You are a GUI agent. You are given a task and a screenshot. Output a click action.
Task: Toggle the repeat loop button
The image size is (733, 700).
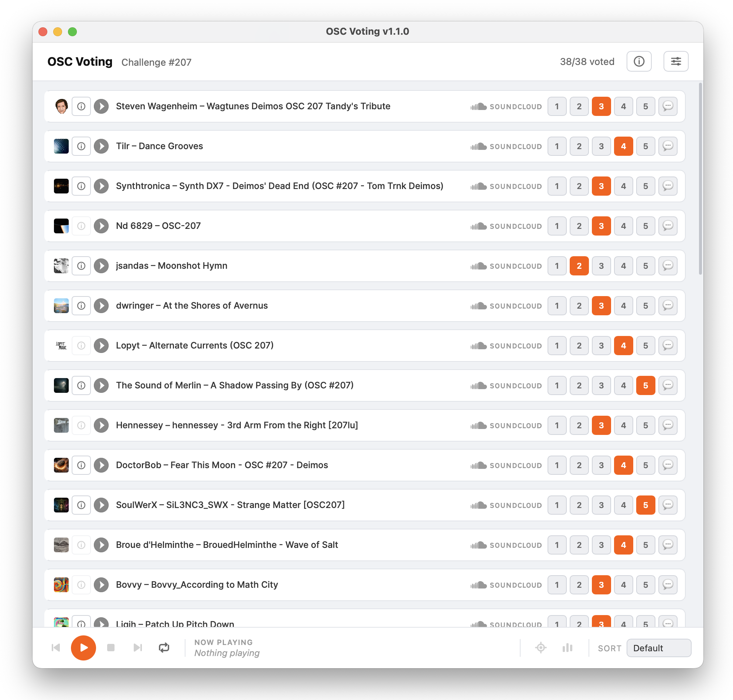point(164,648)
